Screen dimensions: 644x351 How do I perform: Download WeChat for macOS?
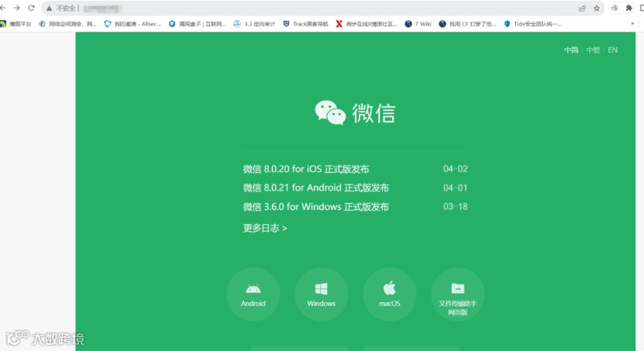tap(389, 294)
